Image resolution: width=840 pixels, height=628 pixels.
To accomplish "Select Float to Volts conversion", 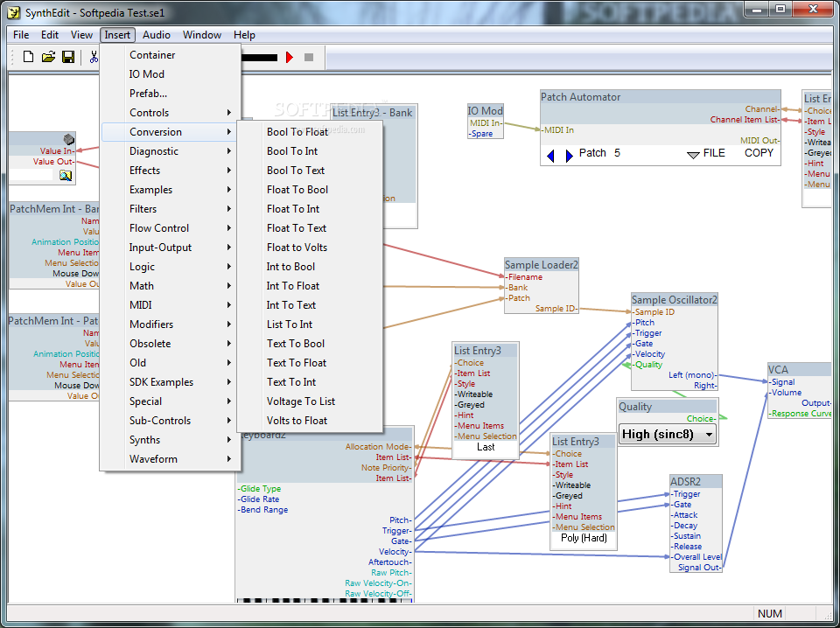I will [x=310, y=248].
